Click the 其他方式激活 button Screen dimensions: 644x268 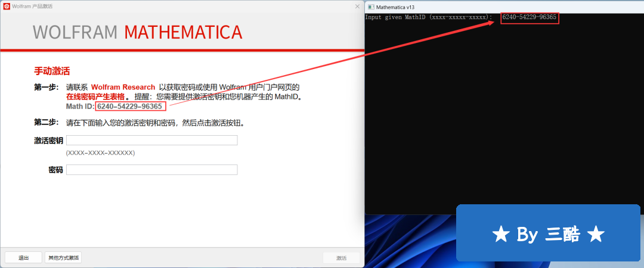coord(63,258)
